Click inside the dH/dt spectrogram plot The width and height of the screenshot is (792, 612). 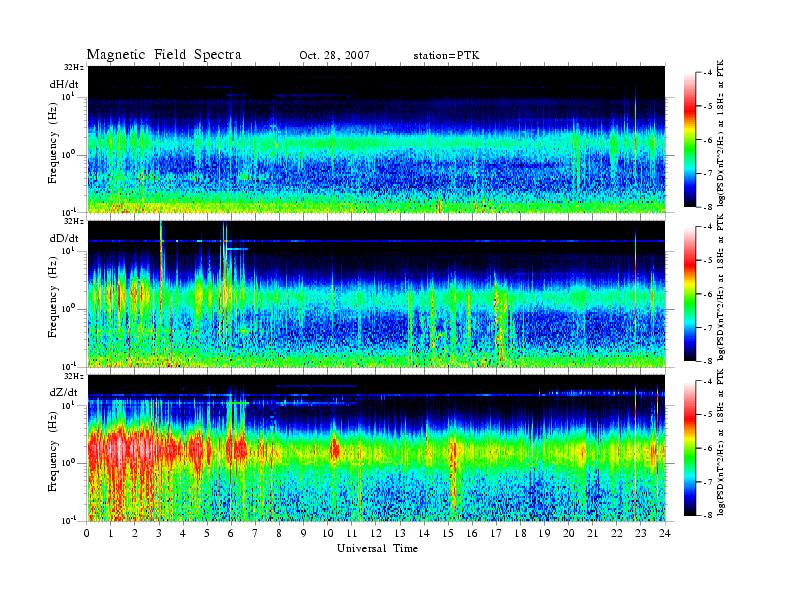click(x=377, y=139)
